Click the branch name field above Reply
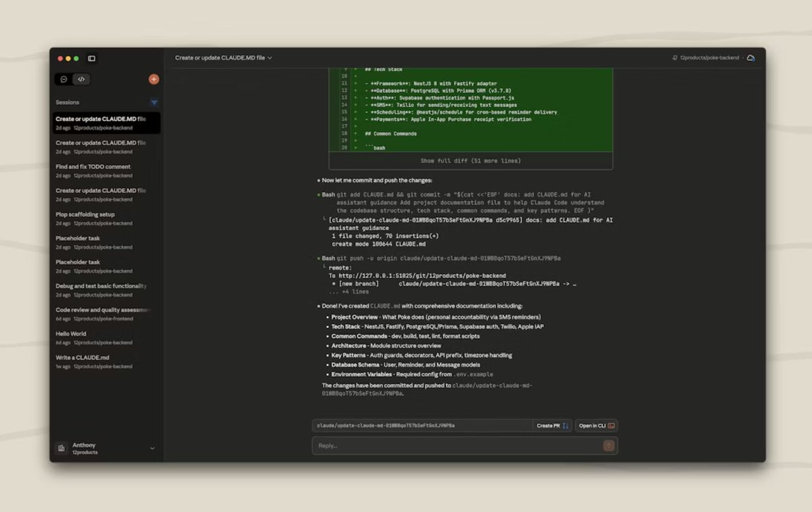Screen dimensions: 812x512 click(422, 425)
